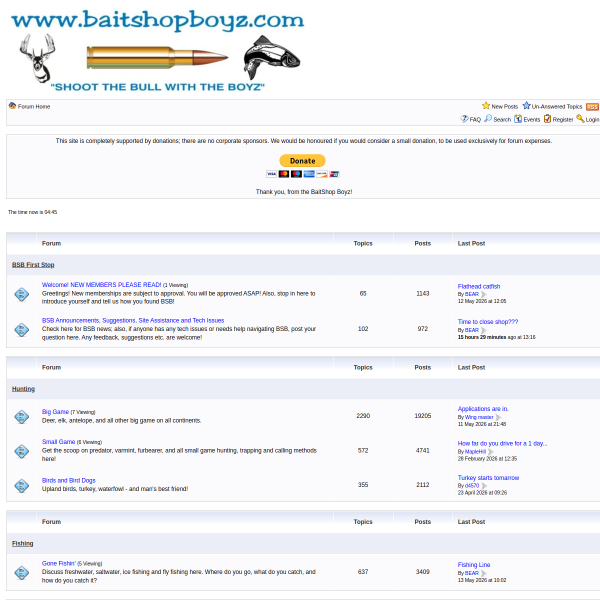Click forum icon beside BSB Announcements
Image resolution: width=600 pixels, height=600 pixels.
[22, 329]
